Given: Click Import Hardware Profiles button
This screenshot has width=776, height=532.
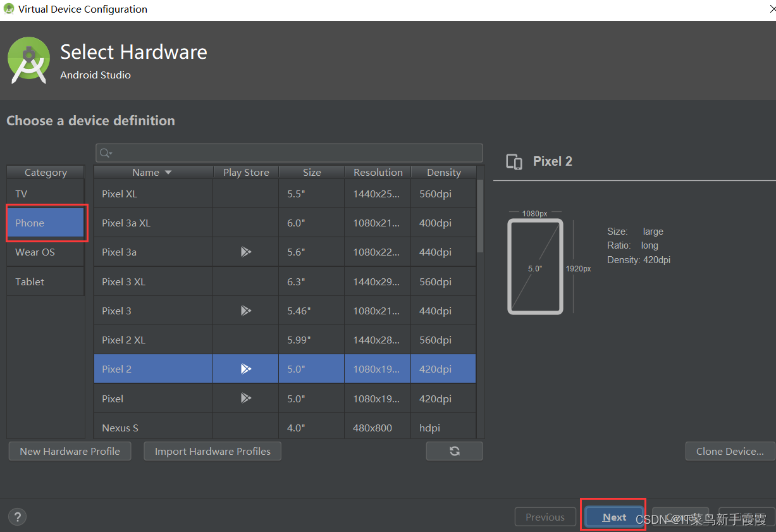Looking at the screenshot, I should pyautogui.click(x=212, y=451).
